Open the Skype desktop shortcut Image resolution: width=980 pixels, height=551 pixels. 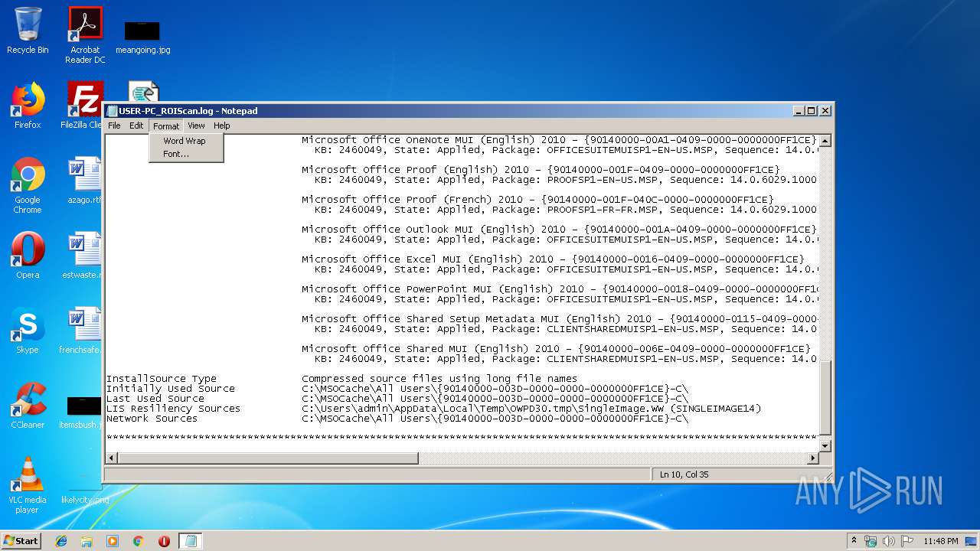click(28, 331)
